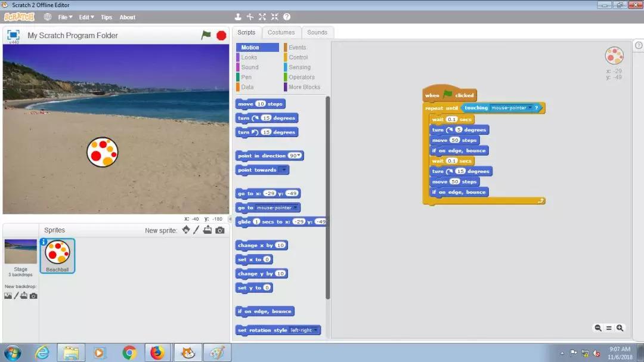
Task: Click the Paint new sprite brush icon
Action: 196,230
